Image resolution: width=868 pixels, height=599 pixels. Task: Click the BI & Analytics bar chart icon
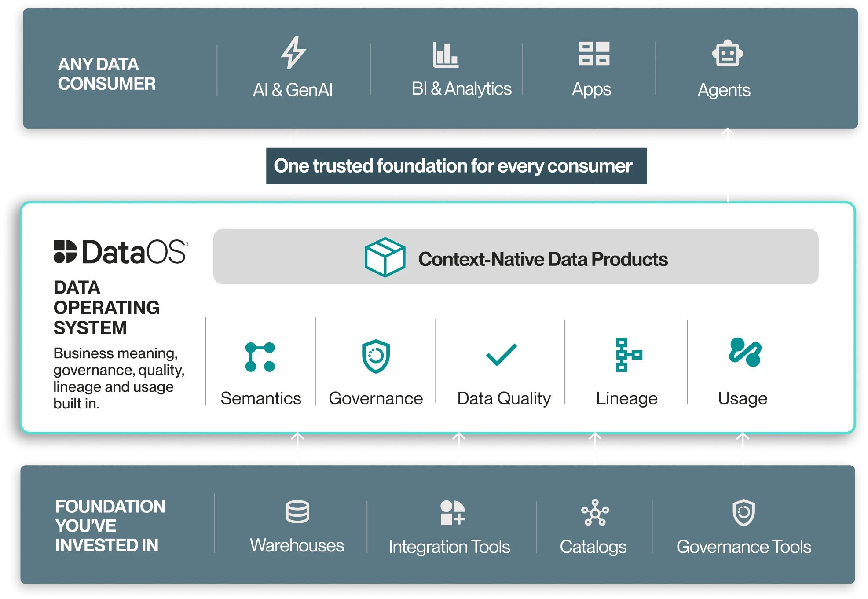[445, 55]
